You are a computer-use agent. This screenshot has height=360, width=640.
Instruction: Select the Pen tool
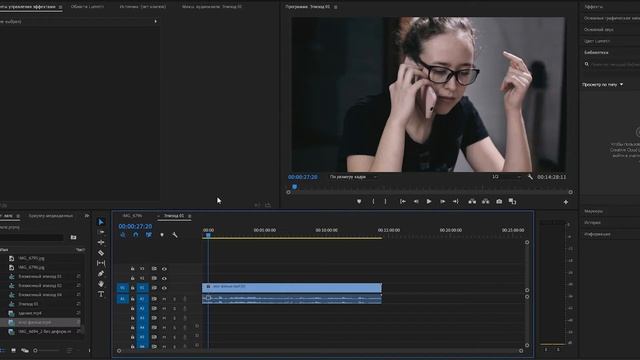[x=101, y=273]
